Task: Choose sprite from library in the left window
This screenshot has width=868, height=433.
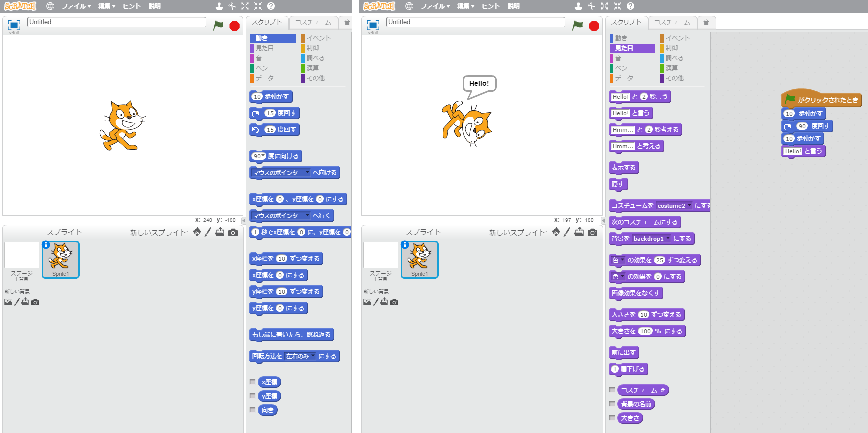Action: coord(197,232)
